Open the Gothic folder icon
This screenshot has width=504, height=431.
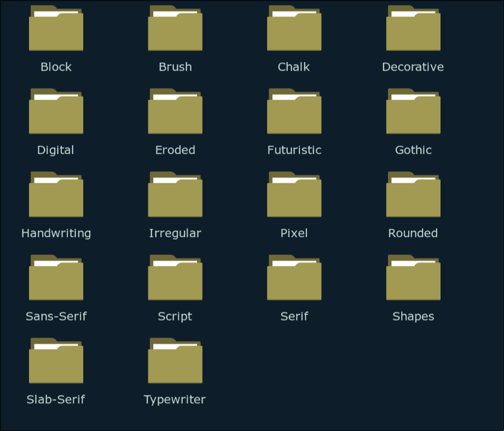tap(413, 111)
